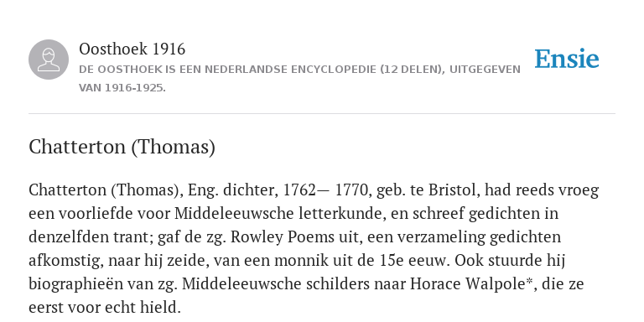Click 'Middeleeuwsche letterkunde' in the second line
644x322 pixels.
pyautogui.click(x=280, y=214)
